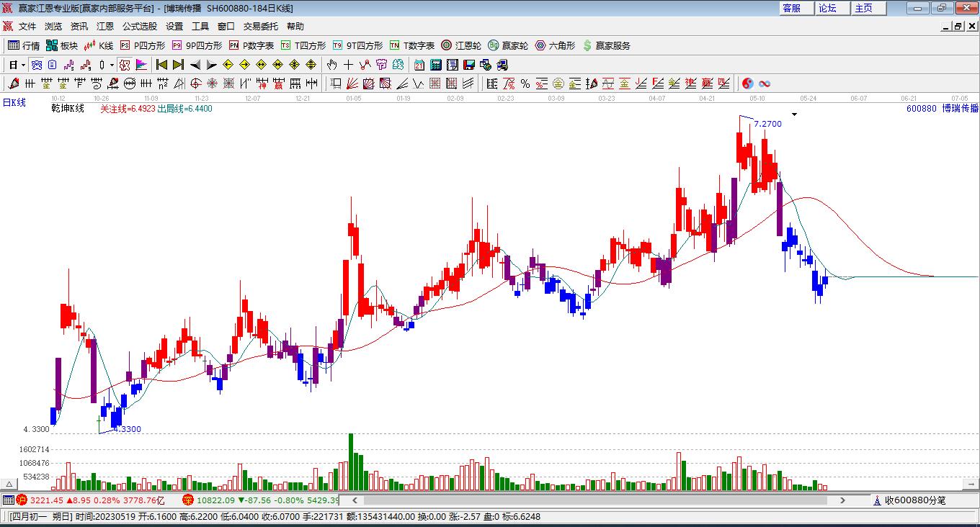Click the first yellow diamond left-arrow icon
The height and width of the screenshot is (527, 980).
pyautogui.click(x=228, y=65)
